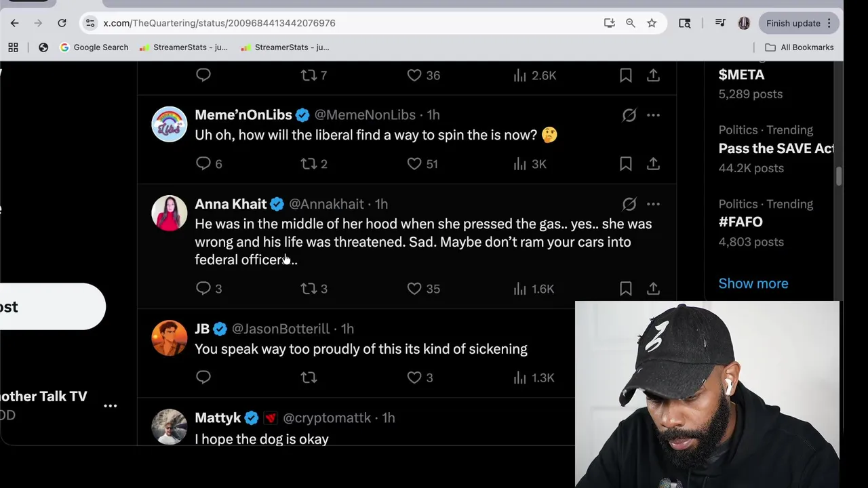The width and height of the screenshot is (868, 488).
Task: Open account menu beside Another Talk TV
Action: pos(110,406)
